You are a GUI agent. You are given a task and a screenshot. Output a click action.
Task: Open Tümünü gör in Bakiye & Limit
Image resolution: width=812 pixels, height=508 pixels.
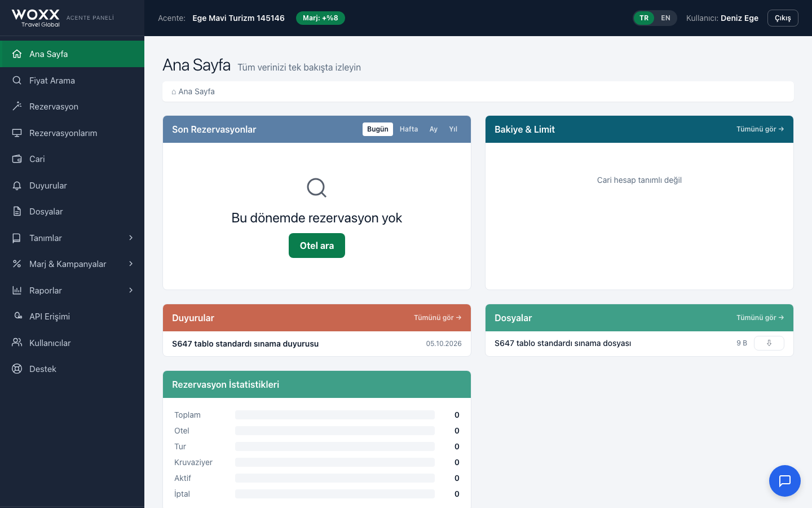click(x=760, y=129)
